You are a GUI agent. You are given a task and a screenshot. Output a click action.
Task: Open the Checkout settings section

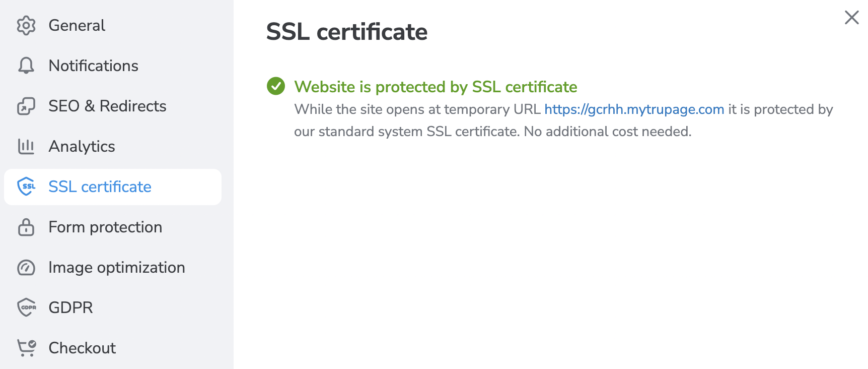tap(81, 347)
